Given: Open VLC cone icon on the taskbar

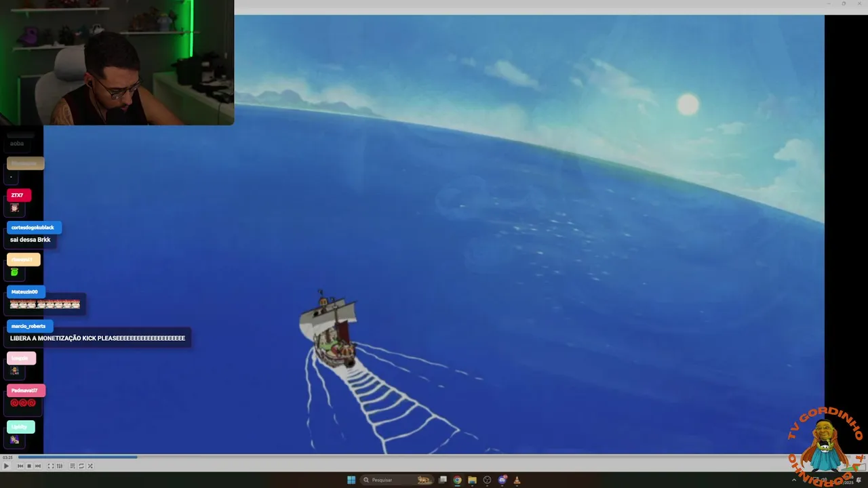Looking at the screenshot, I should pyautogui.click(x=517, y=480).
